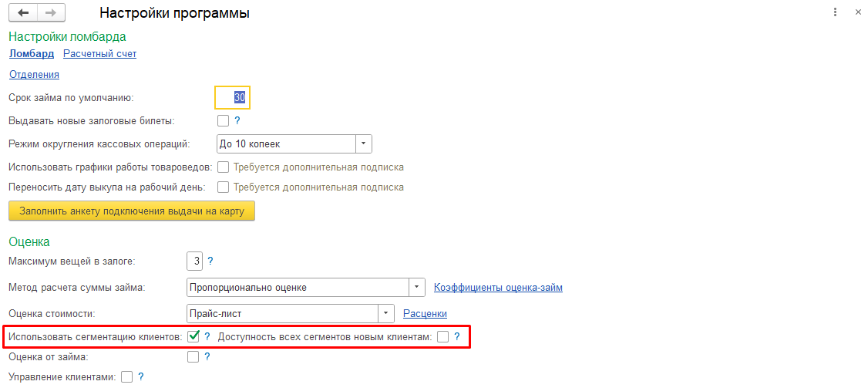Open the Отделения link
Viewport: 868px width, 388px height.
[x=35, y=74]
